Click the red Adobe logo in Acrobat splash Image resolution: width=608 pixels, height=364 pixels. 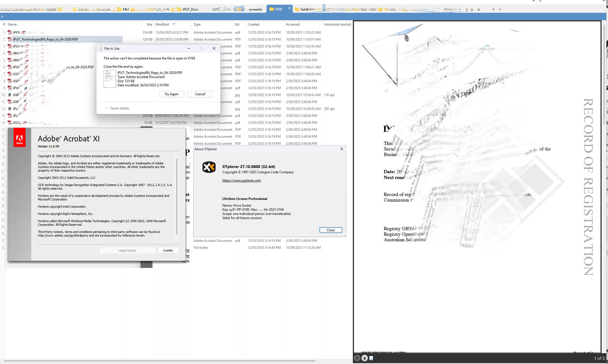coord(19,137)
